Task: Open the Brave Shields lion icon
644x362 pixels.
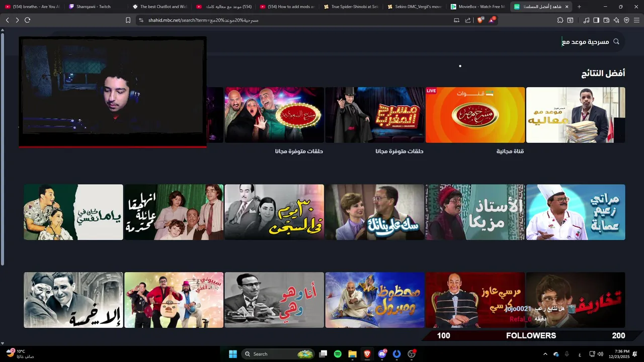Action: (x=480, y=20)
